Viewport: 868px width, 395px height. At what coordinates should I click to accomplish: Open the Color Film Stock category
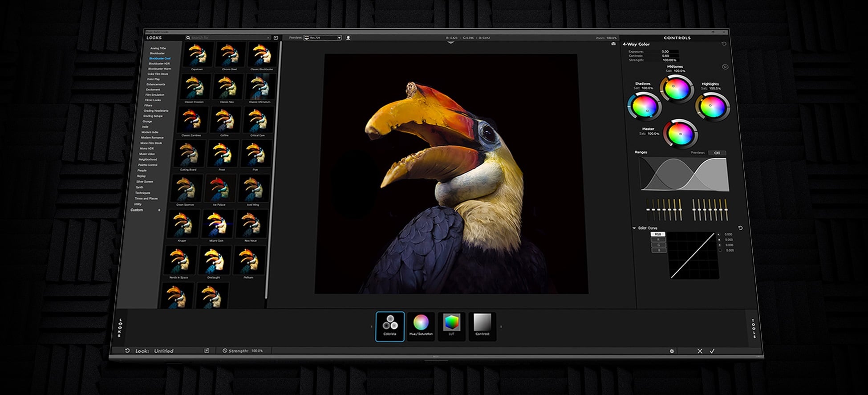click(158, 74)
